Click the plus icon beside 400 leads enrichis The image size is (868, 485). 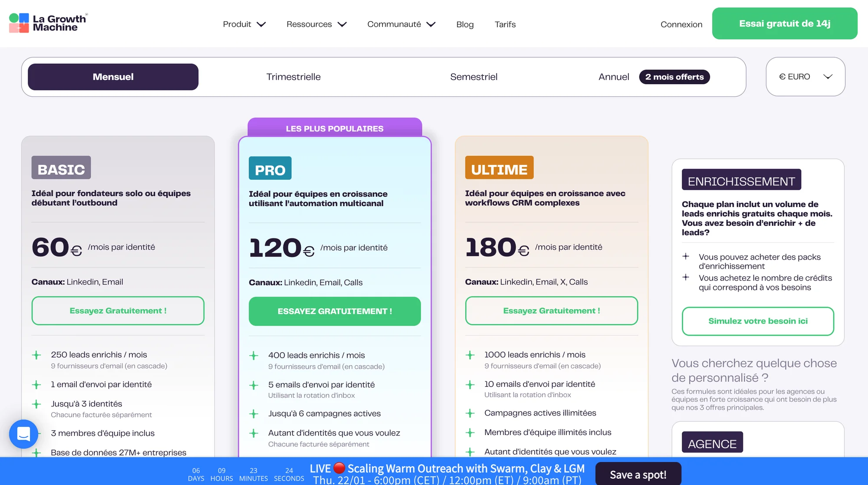coord(254,356)
